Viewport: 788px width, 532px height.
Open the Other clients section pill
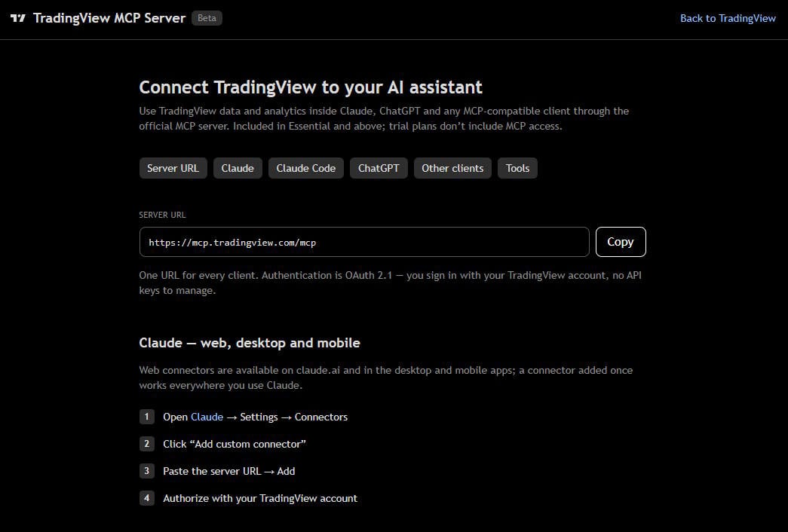click(452, 168)
